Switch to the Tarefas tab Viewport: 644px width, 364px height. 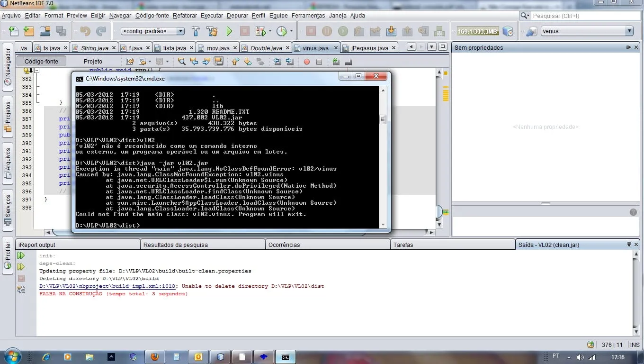click(453, 245)
